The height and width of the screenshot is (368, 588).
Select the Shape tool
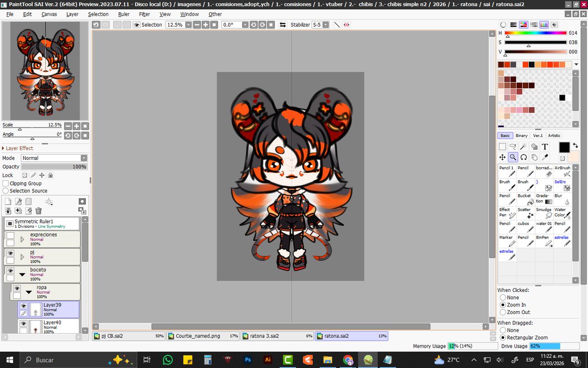535,146
